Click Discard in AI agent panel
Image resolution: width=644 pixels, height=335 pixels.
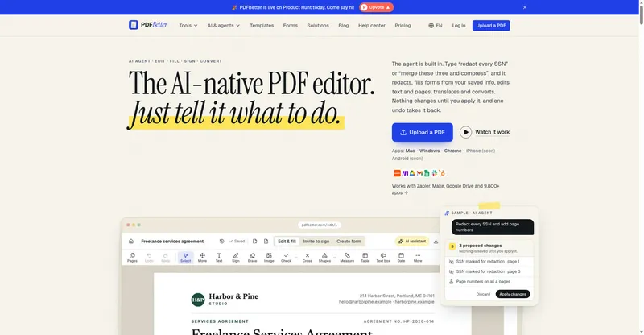tap(483, 294)
